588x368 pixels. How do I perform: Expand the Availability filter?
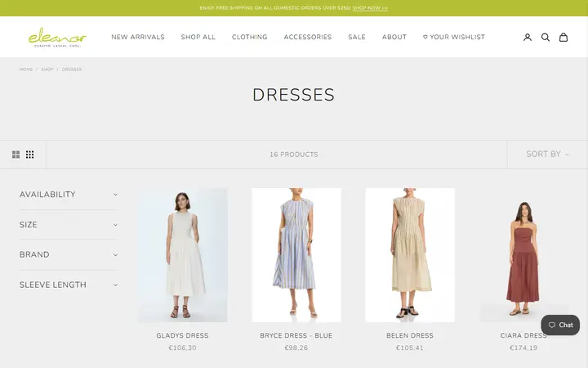(69, 195)
